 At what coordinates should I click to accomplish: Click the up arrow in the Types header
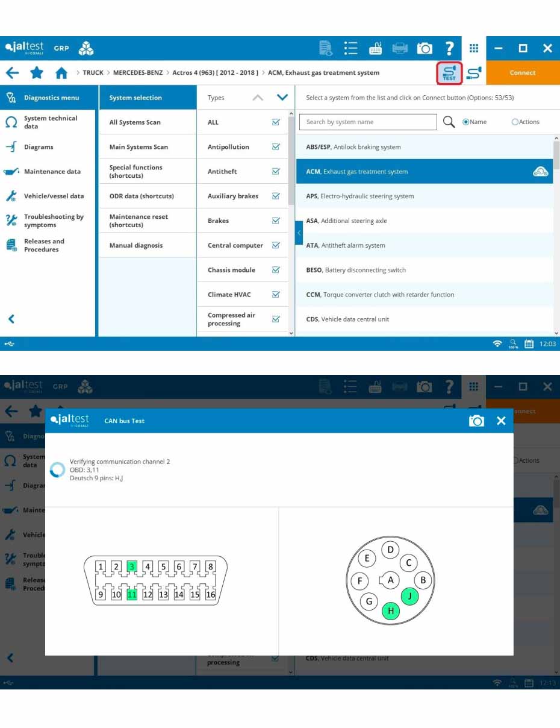[x=258, y=98]
